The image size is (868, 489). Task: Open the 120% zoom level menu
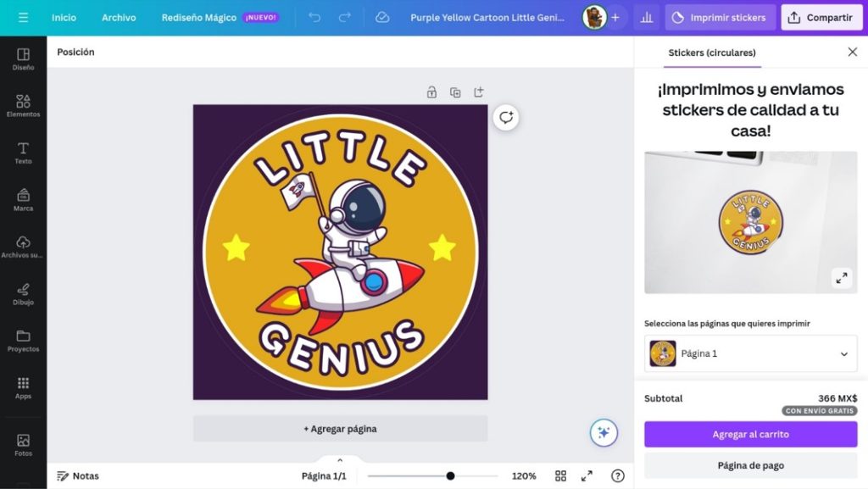coord(523,475)
